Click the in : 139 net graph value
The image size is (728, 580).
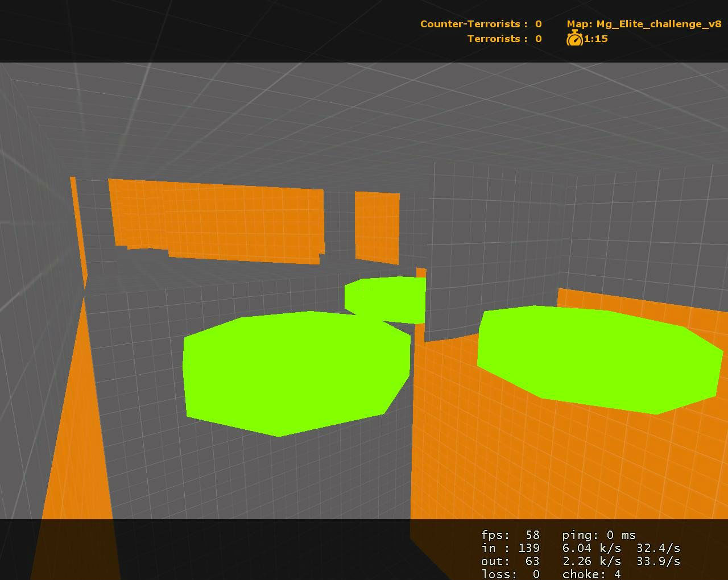510,548
